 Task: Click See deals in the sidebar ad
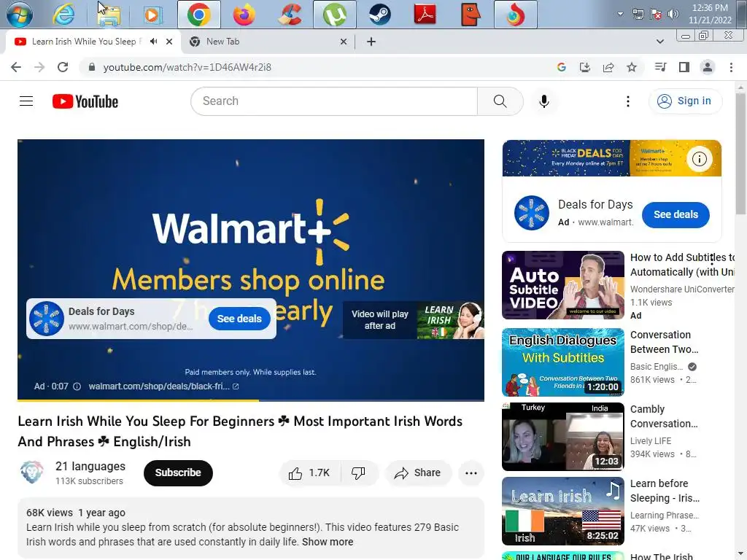676,214
